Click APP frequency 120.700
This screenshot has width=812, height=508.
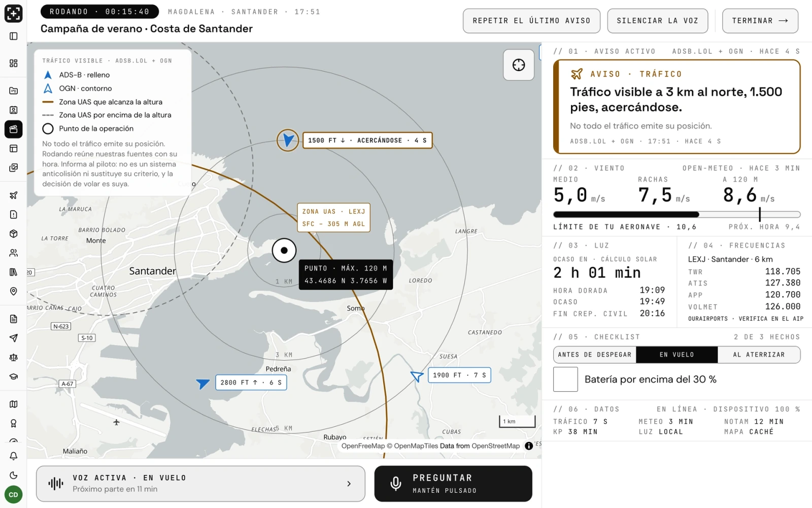783,295
